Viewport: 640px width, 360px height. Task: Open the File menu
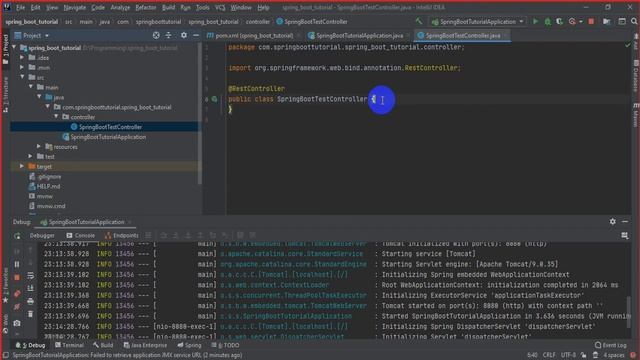tap(20, 7)
